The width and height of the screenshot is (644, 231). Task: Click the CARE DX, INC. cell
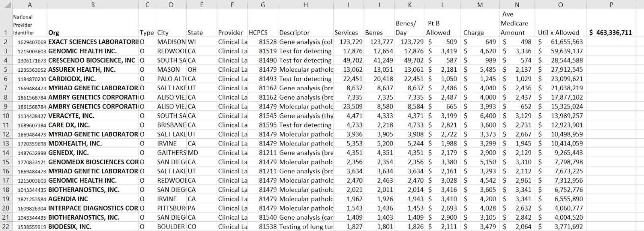(93, 125)
